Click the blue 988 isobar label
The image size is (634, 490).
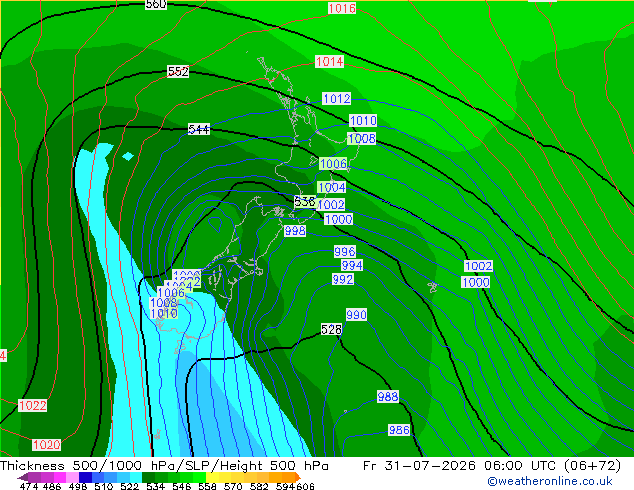point(388,397)
